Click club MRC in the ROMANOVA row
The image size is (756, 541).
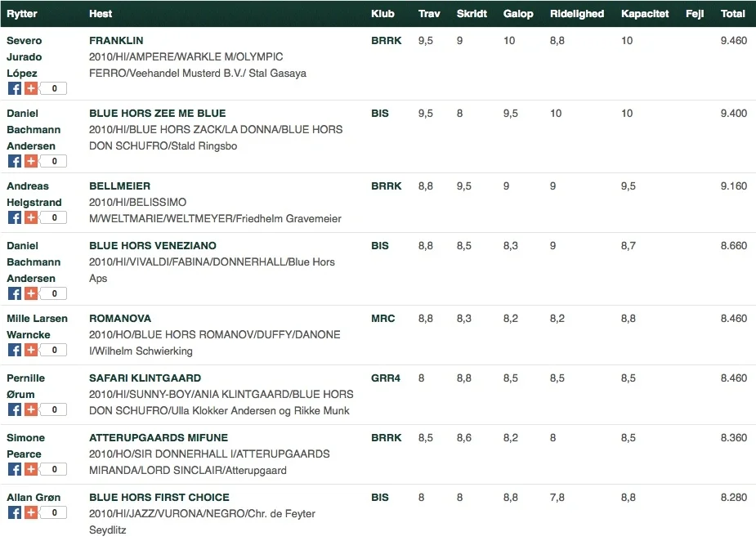coord(382,318)
